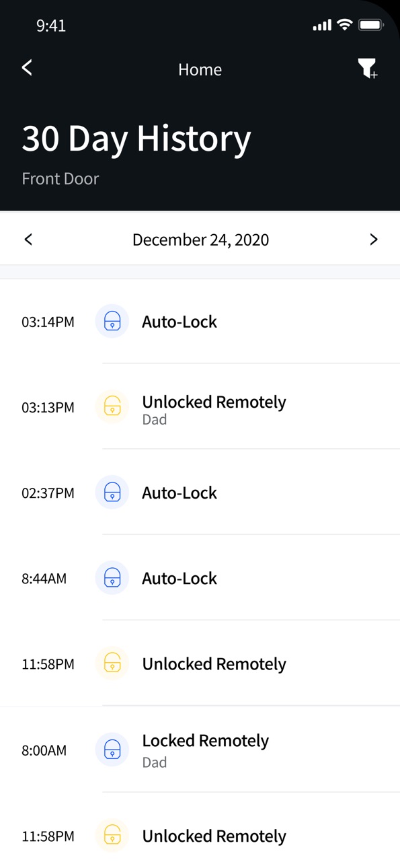Tap the 30 Day History heading
The image size is (400, 868).
coord(136,138)
